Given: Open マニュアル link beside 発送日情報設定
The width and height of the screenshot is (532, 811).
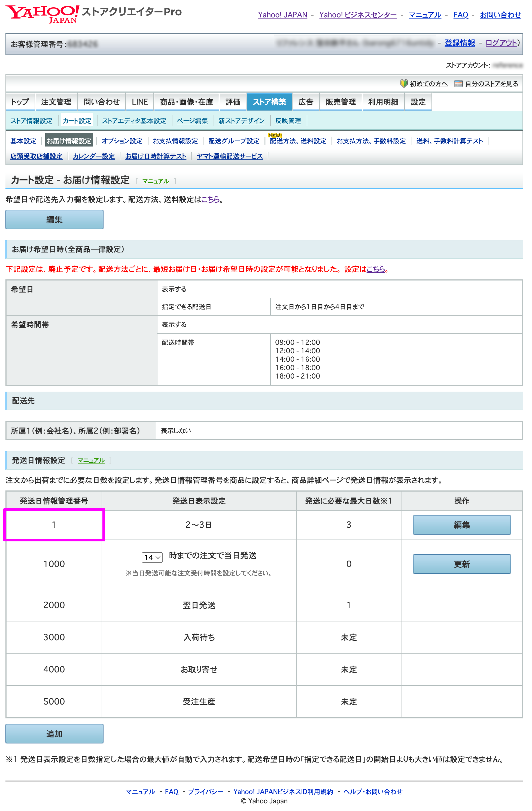Looking at the screenshot, I should [x=91, y=460].
